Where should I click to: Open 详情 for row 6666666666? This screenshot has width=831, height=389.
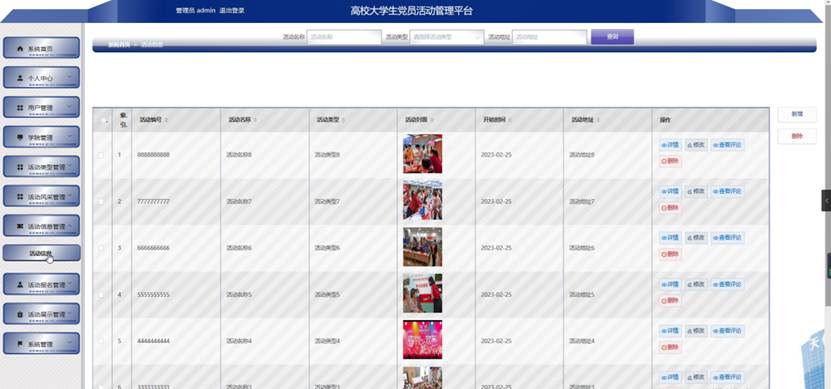670,237
